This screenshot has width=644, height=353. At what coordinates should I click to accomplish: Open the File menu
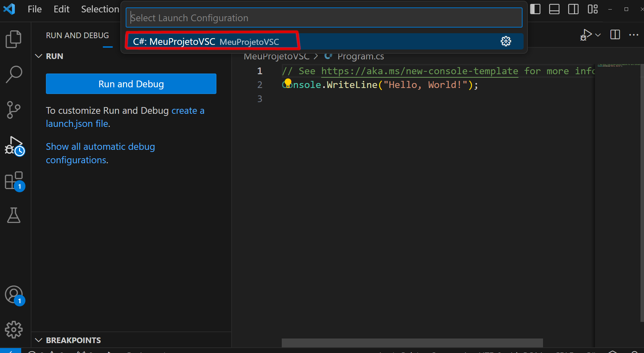tap(34, 9)
